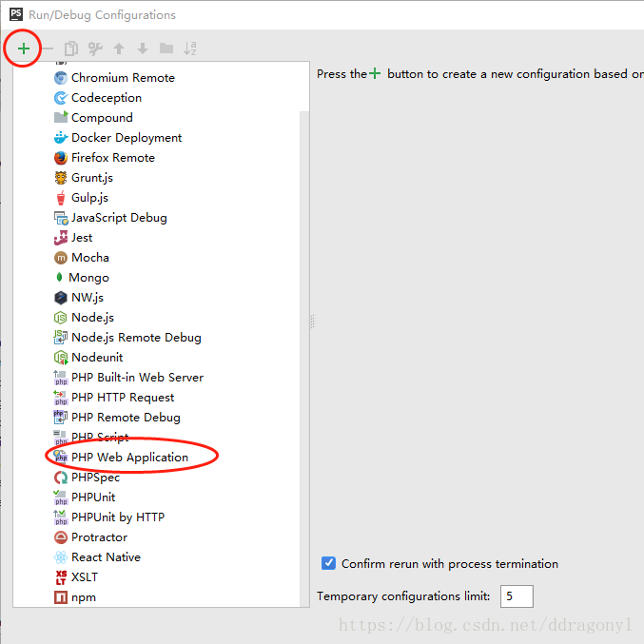Viewport: 644px width, 644px height.
Task: Click the npm icon
Action: click(x=61, y=597)
